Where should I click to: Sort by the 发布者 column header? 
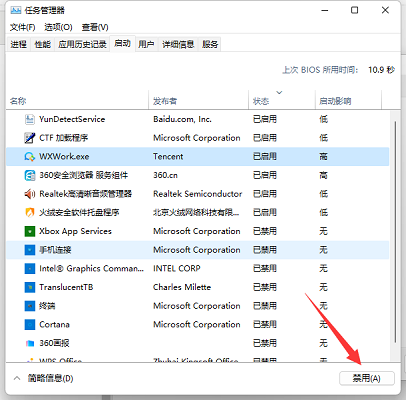pos(198,101)
